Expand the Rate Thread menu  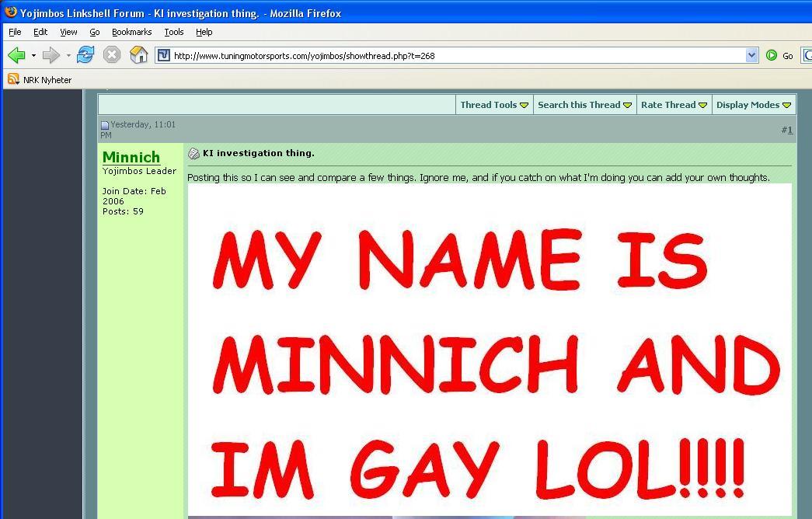(x=674, y=105)
